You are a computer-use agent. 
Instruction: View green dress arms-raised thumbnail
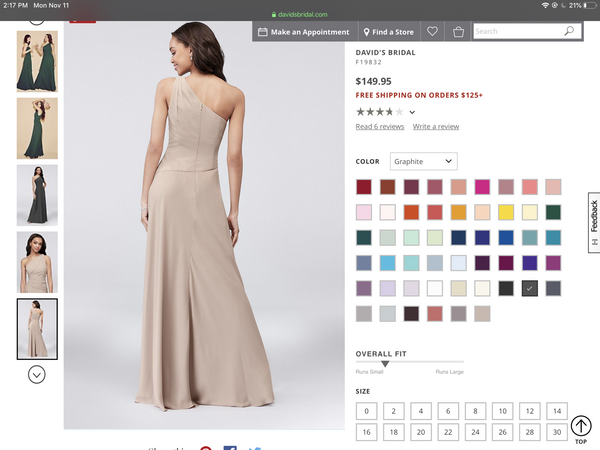37,128
